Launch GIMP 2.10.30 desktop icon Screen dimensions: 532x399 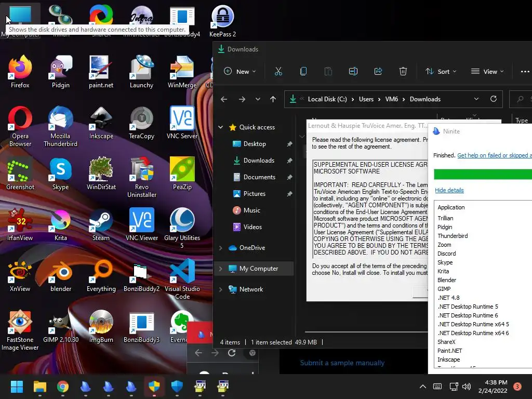[61, 326]
